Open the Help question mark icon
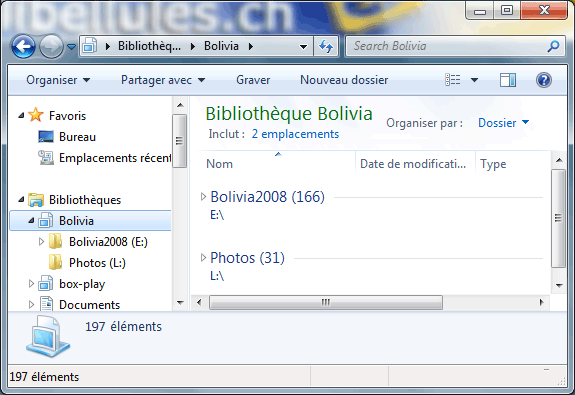This screenshot has width=575, height=395. pos(543,80)
